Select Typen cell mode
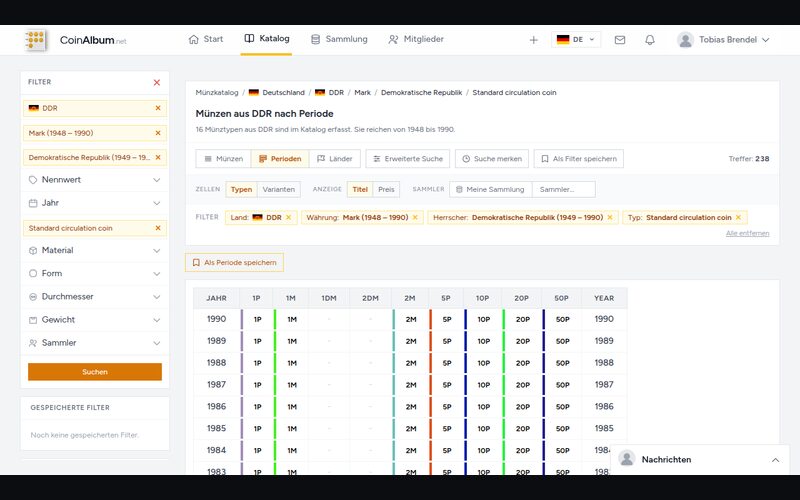 point(241,189)
